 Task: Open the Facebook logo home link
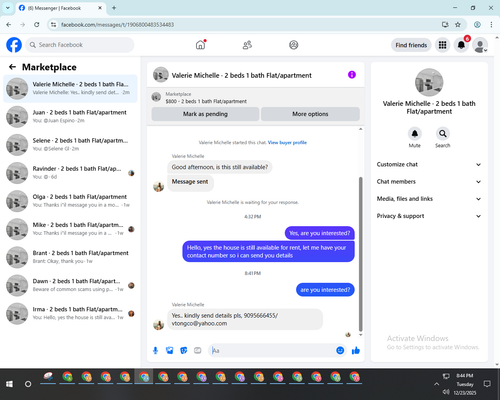[14, 45]
